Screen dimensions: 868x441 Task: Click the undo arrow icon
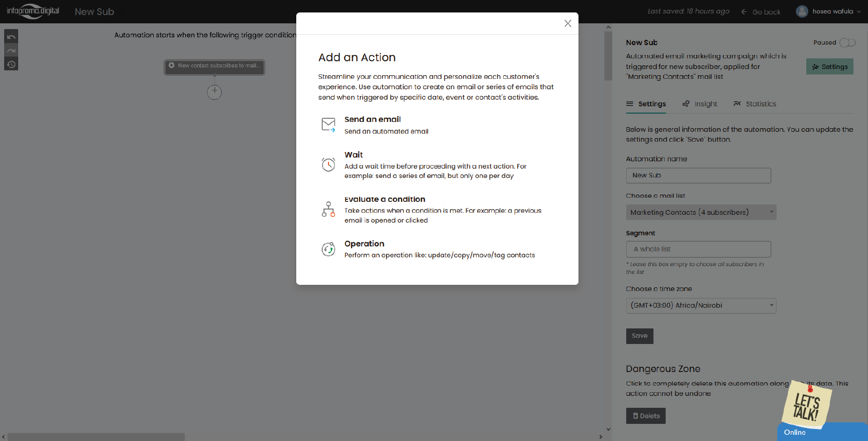click(x=11, y=37)
